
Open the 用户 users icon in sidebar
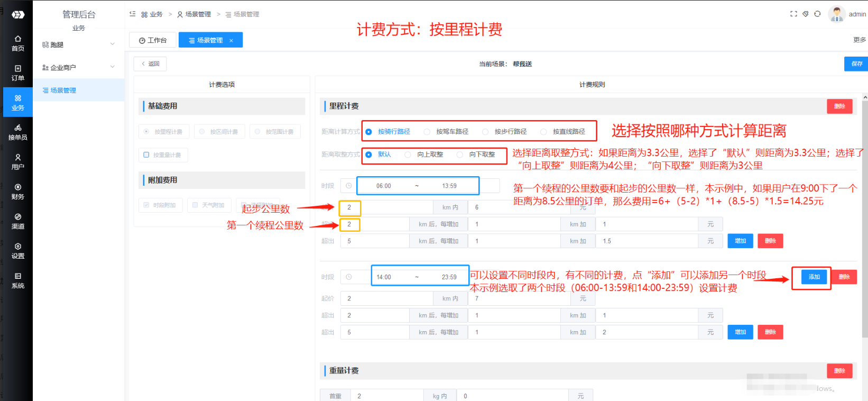click(18, 161)
